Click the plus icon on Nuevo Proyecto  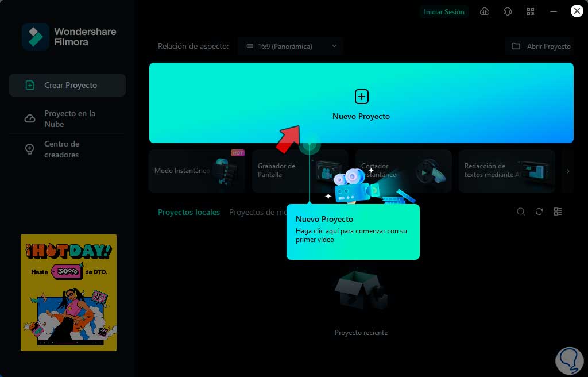[x=362, y=97]
